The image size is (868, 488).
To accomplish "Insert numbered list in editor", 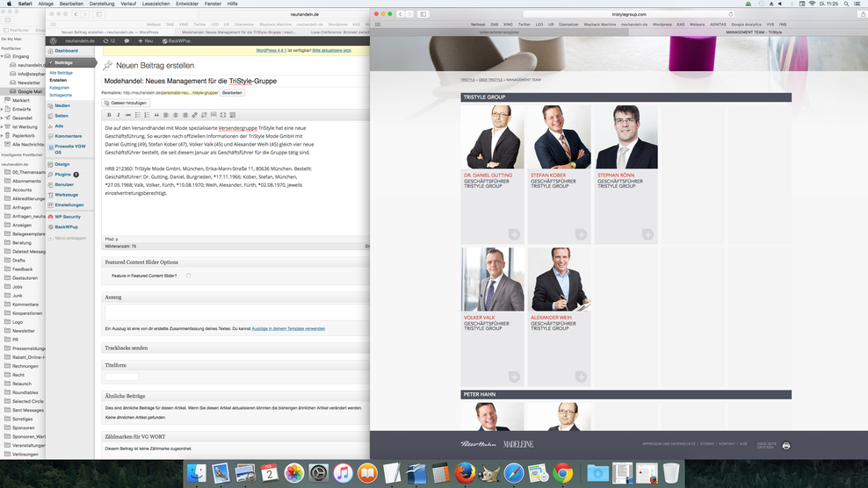I will 147,115.
